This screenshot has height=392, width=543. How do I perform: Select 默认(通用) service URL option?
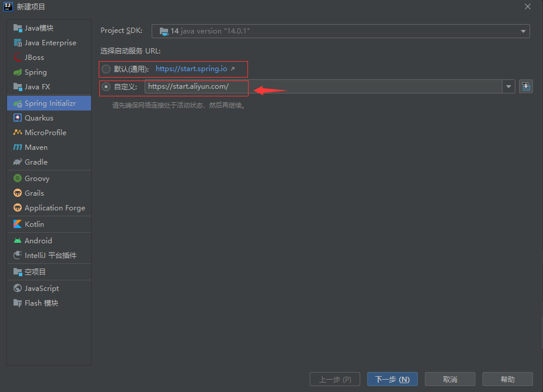coord(106,69)
